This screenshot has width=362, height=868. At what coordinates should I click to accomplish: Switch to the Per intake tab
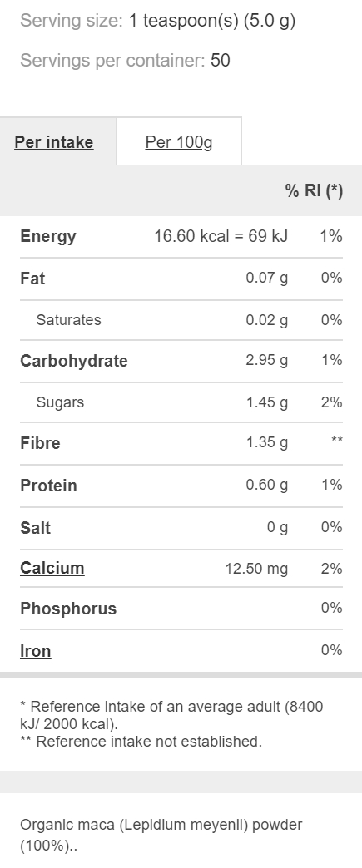click(x=54, y=142)
